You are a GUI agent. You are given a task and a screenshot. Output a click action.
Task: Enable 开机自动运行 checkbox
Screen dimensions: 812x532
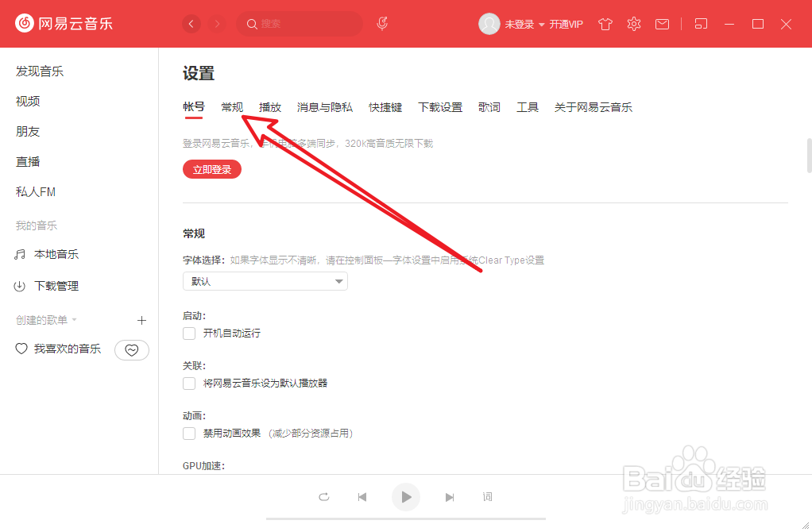tap(189, 333)
